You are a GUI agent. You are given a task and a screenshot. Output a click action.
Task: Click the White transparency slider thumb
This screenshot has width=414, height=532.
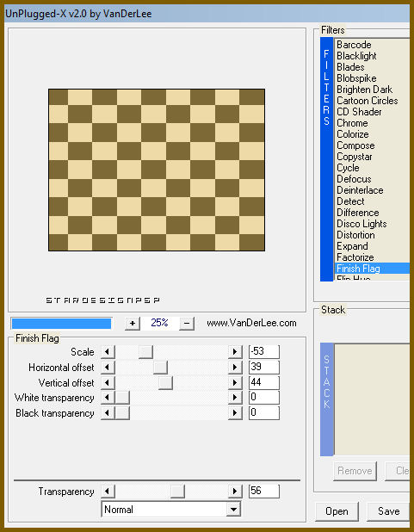coord(122,398)
